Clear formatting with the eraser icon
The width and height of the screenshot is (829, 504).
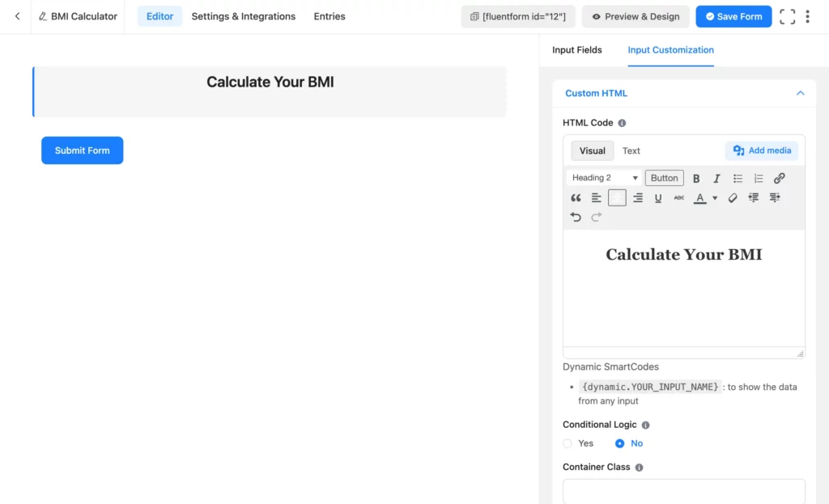click(x=732, y=198)
